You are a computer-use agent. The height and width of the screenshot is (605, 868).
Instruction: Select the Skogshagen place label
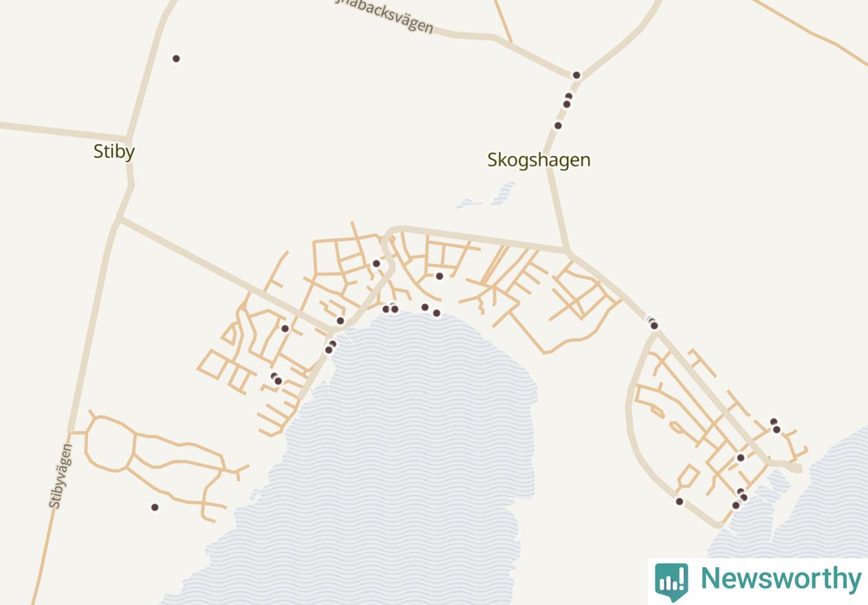click(x=539, y=159)
